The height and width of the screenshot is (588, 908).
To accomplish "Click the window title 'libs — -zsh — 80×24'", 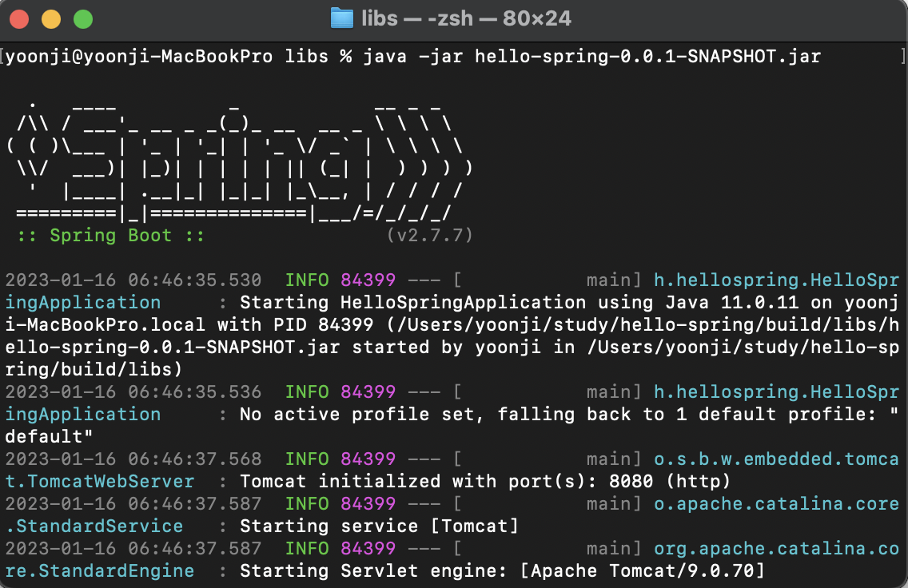I will point(466,18).
